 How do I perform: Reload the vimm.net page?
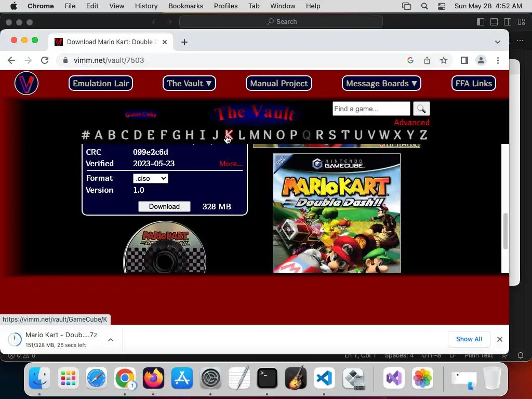[x=45, y=60]
